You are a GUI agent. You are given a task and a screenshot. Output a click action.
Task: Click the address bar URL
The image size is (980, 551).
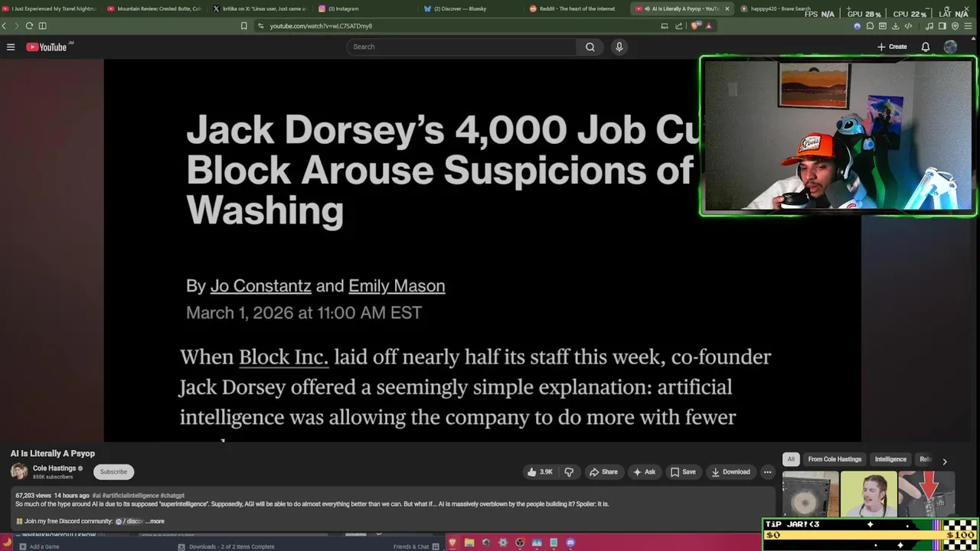pos(321,26)
